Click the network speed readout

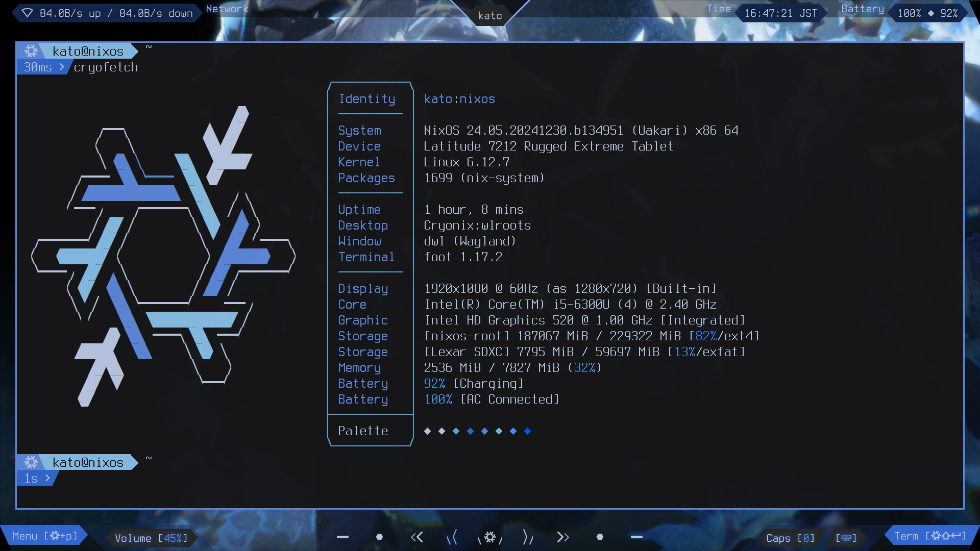116,13
